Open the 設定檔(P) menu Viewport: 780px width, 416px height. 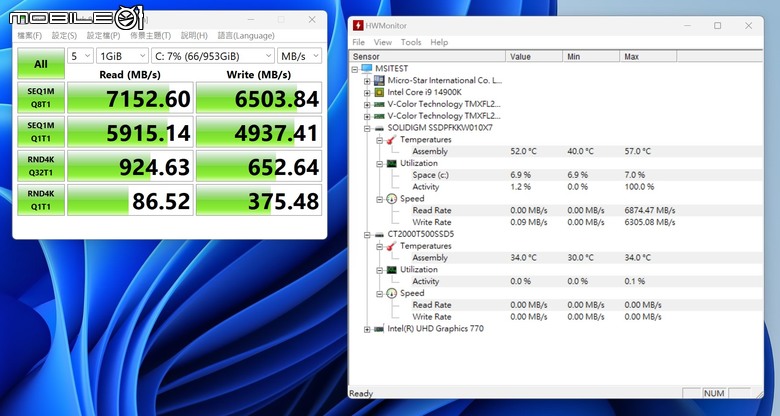pyautogui.click(x=103, y=36)
